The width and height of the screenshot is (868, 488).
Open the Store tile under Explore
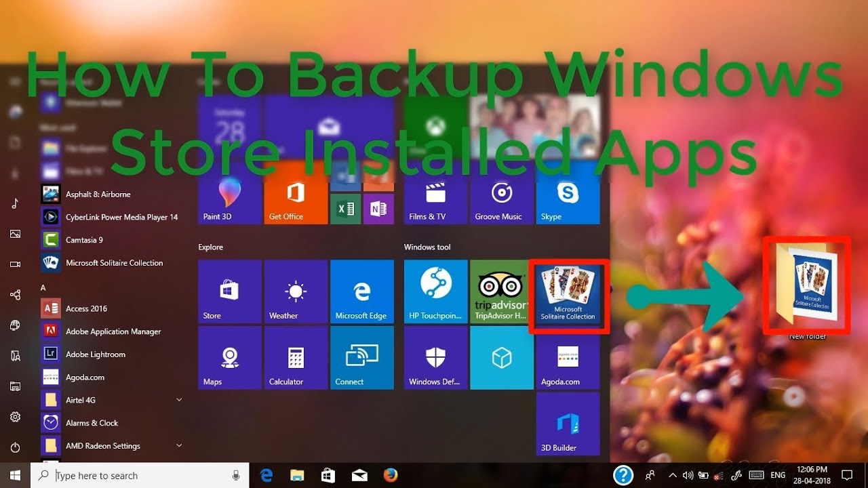click(229, 291)
